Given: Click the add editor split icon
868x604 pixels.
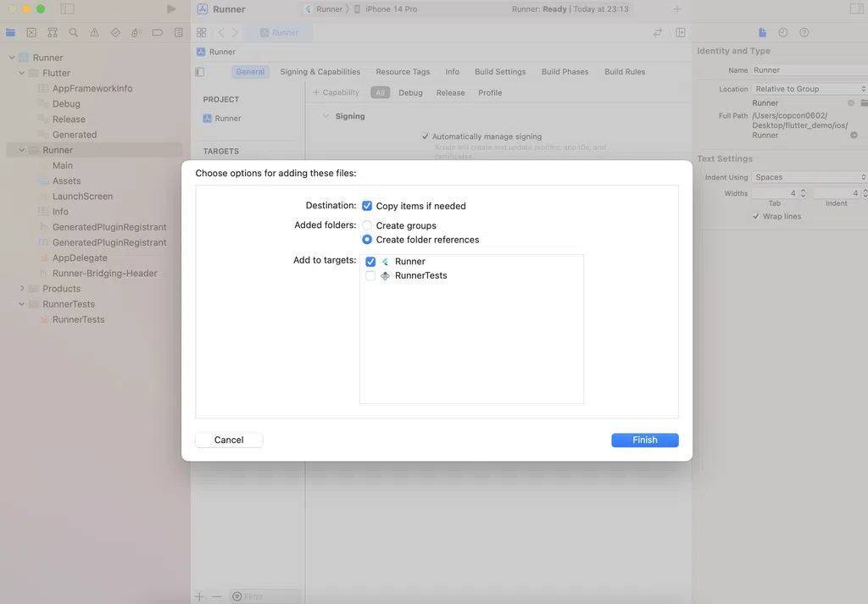Looking at the screenshot, I should point(681,33).
